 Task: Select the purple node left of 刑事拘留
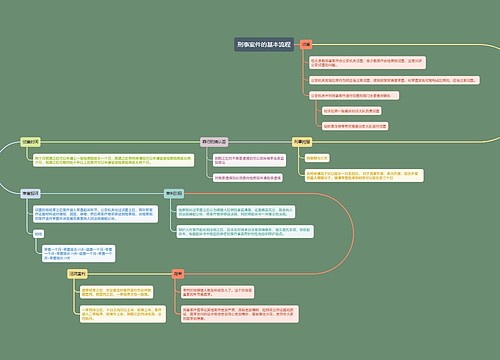(x=214, y=142)
